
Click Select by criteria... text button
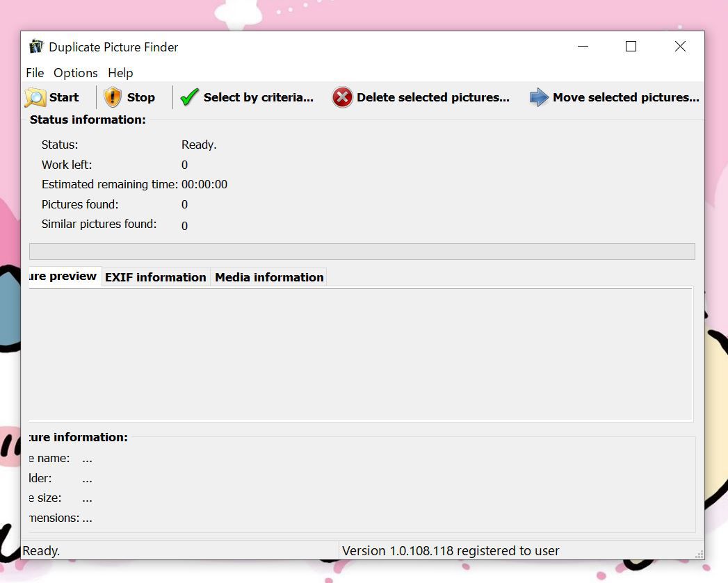pyautogui.click(x=259, y=97)
